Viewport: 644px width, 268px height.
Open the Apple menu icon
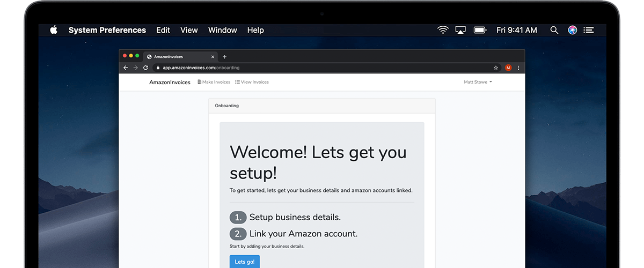54,30
